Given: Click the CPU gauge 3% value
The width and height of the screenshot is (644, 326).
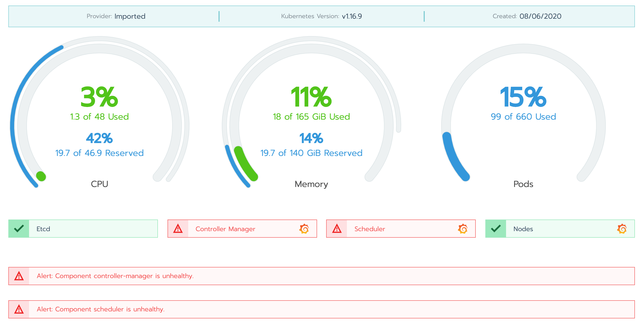Looking at the screenshot, I should coord(99,97).
